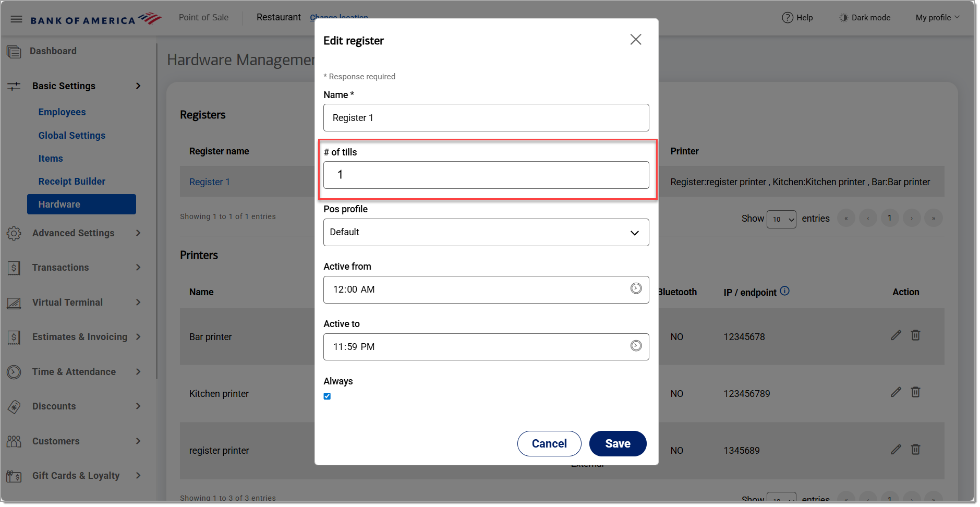Delete the Kitchen printer via trash icon
The image size is (980, 507).
pyautogui.click(x=915, y=392)
